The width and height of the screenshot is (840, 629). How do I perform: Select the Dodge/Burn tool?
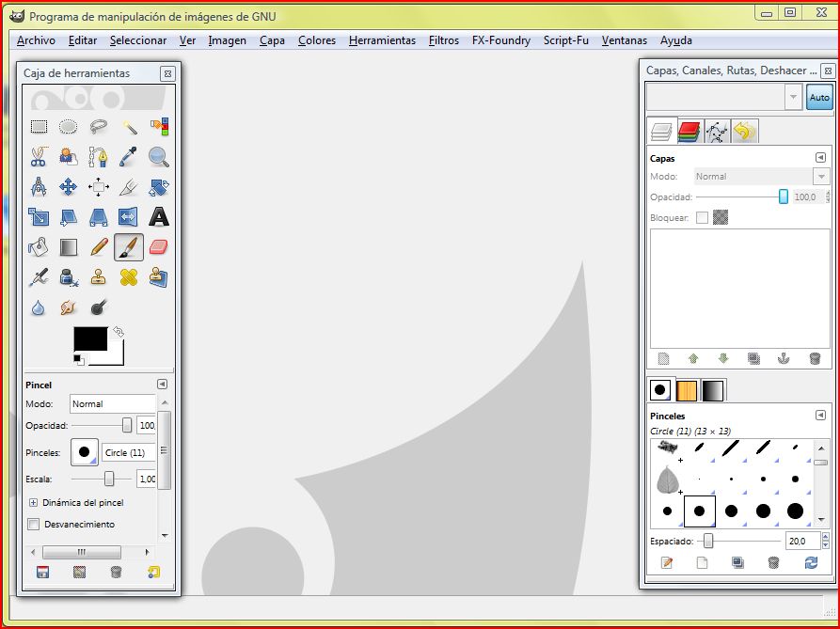coord(99,307)
